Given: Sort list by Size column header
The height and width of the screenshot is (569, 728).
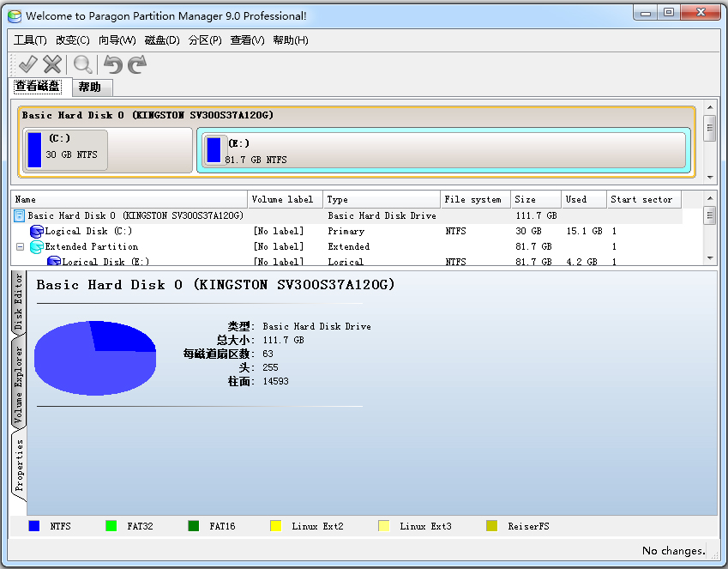Looking at the screenshot, I should pyautogui.click(x=535, y=199).
